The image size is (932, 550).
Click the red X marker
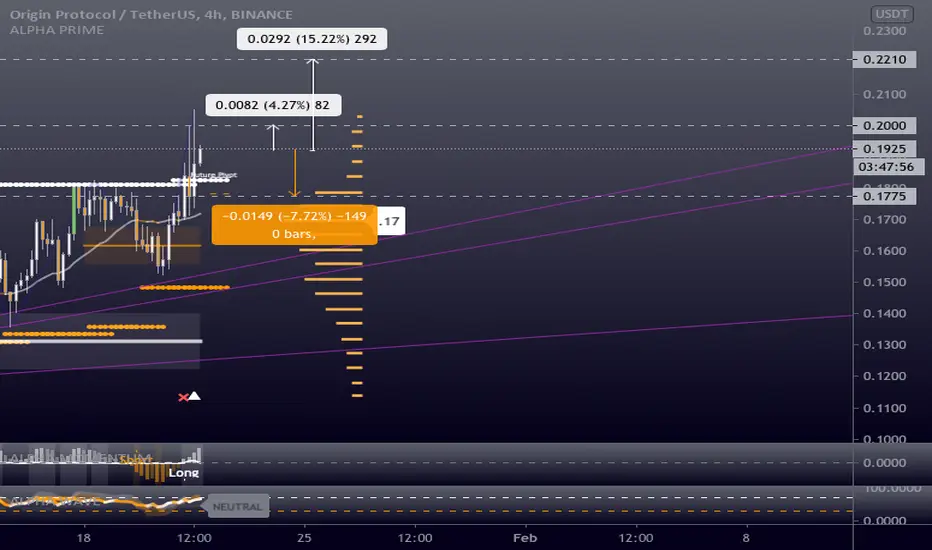coord(183,397)
